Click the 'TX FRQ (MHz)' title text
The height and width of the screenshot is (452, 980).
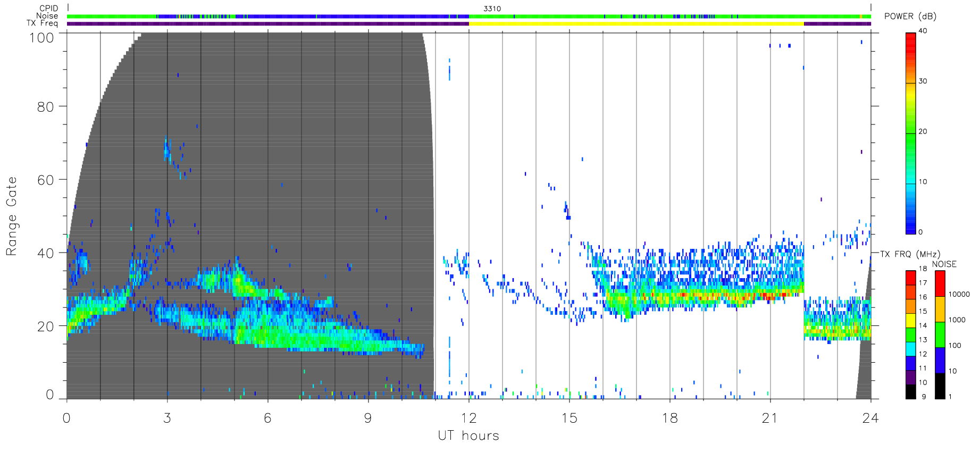(910, 254)
